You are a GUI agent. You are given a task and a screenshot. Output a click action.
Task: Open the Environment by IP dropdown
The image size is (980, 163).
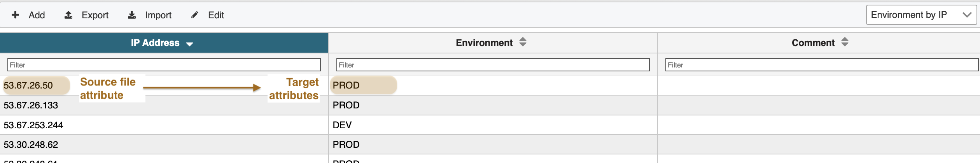(921, 15)
